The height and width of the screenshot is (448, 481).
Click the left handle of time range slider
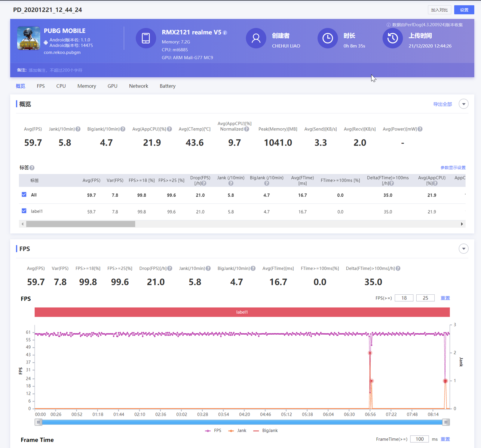pos(38,422)
